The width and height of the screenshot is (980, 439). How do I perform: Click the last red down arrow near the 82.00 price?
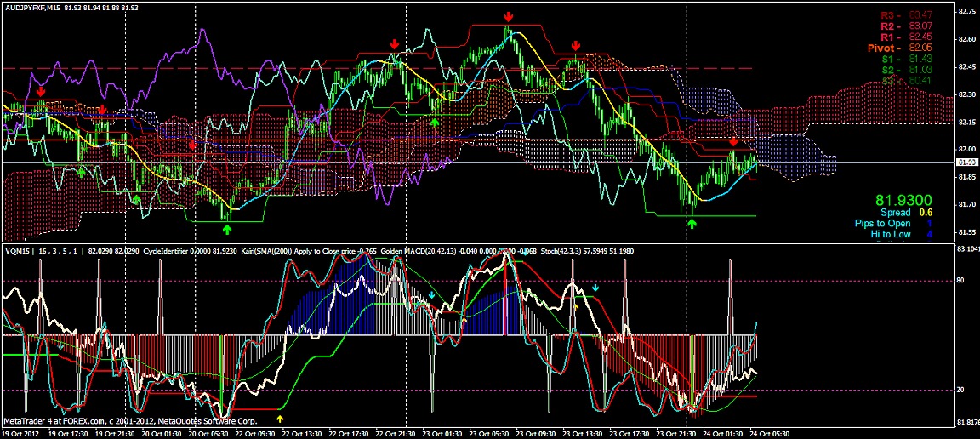click(734, 143)
